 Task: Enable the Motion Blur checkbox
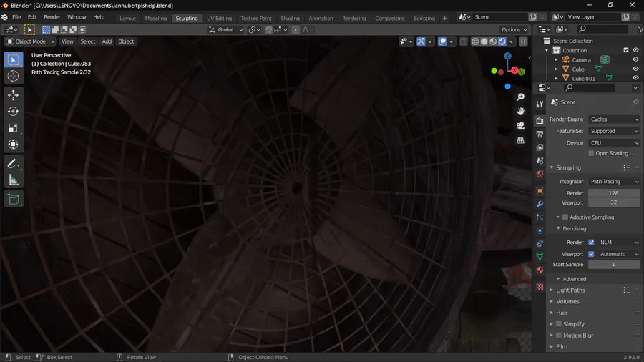click(559, 336)
